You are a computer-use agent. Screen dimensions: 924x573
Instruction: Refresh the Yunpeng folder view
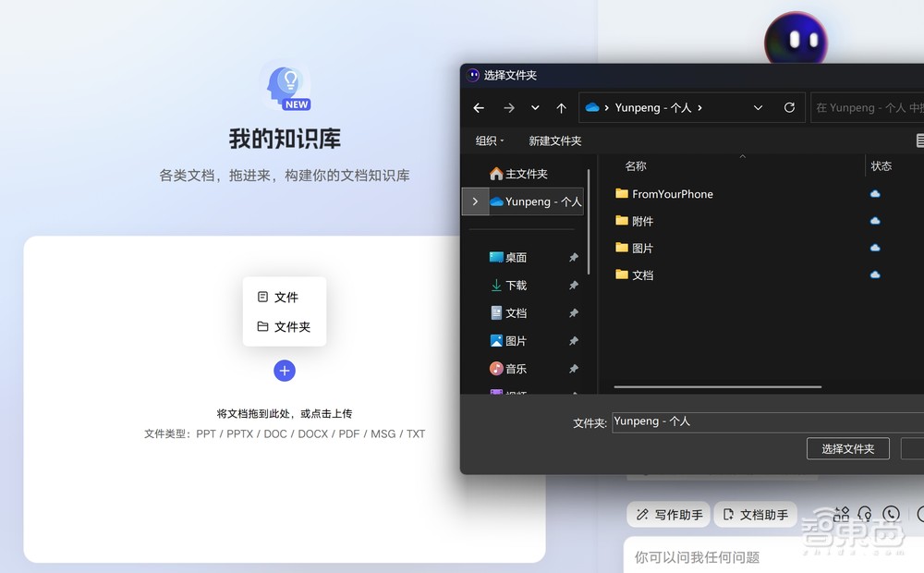(x=789, y=107)
